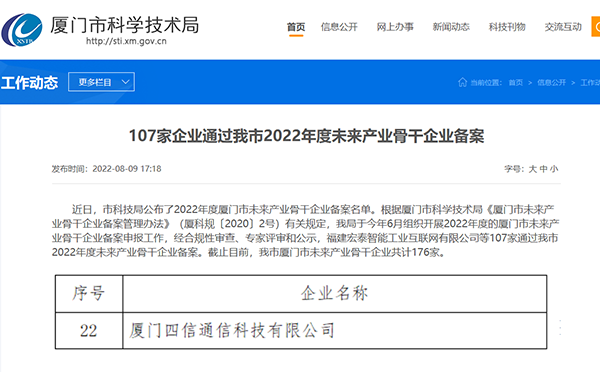
Task: Go to 信息公开 in the breadcrumb
Action: pyautogui.click(x=551, y=83)
